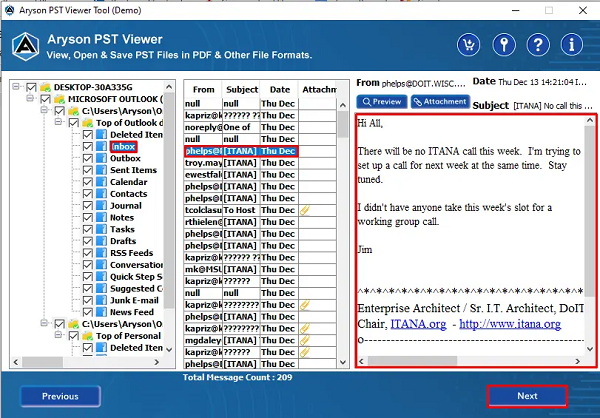Viewport: 600px width, 418px height.
Task: Click folder tree horizontal scrollbar thumb
Action: coord(42,362)
